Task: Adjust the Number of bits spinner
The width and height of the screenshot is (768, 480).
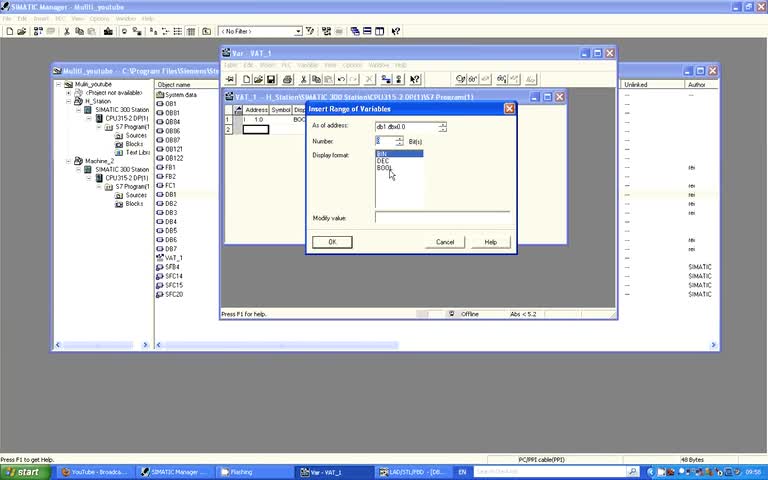Action: coord(400,142)
